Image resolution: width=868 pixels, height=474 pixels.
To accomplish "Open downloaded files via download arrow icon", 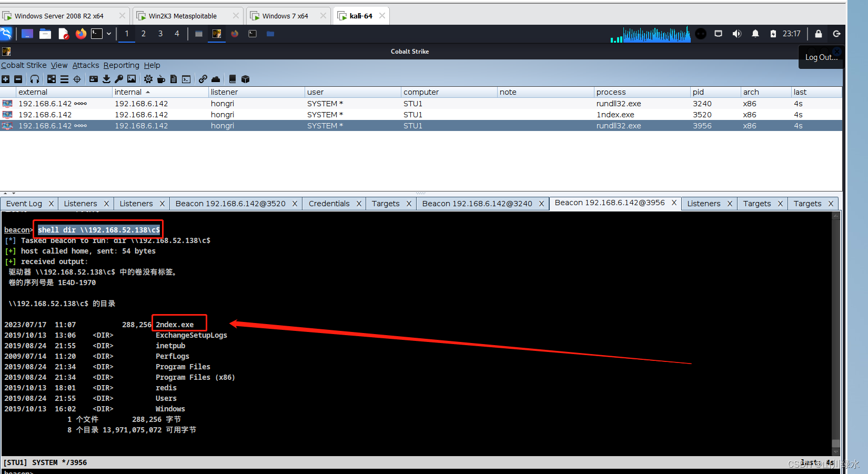I will [x=106, y=79].
